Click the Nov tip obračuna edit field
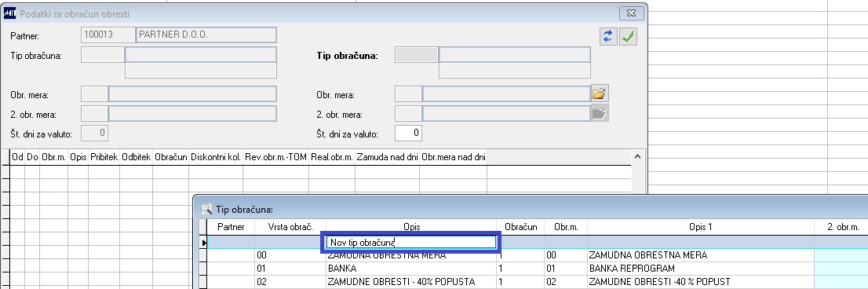The width and height of the screenshot is (868, 289). click(410, 243)
